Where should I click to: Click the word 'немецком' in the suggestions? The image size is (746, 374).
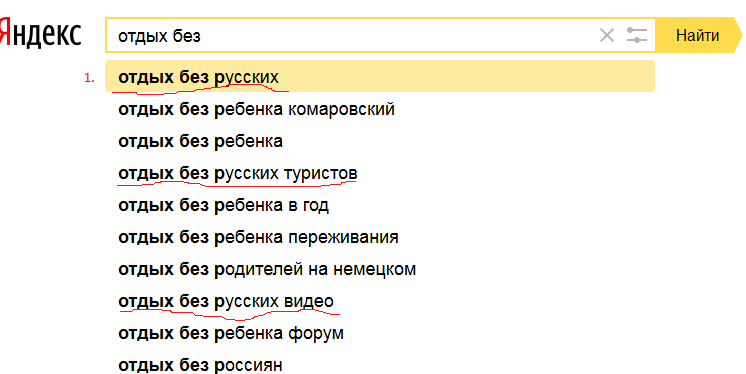[374, 269]
